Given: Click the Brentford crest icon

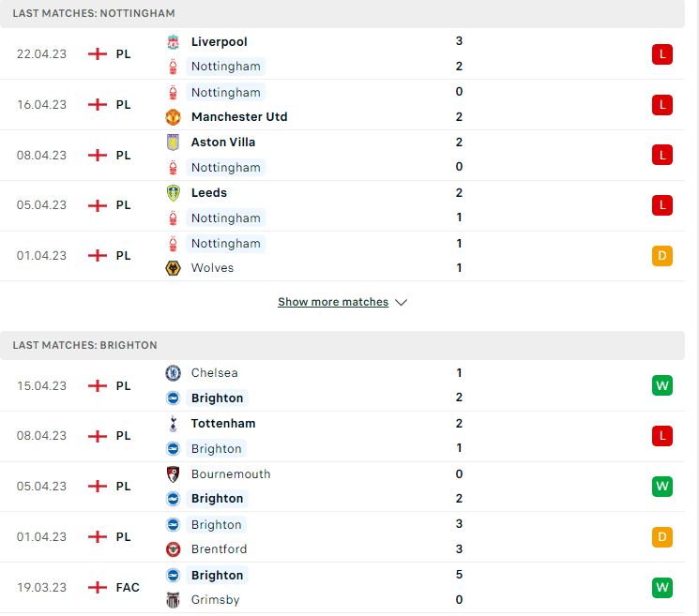Looking at the screenshot, I should coord(173,549).
